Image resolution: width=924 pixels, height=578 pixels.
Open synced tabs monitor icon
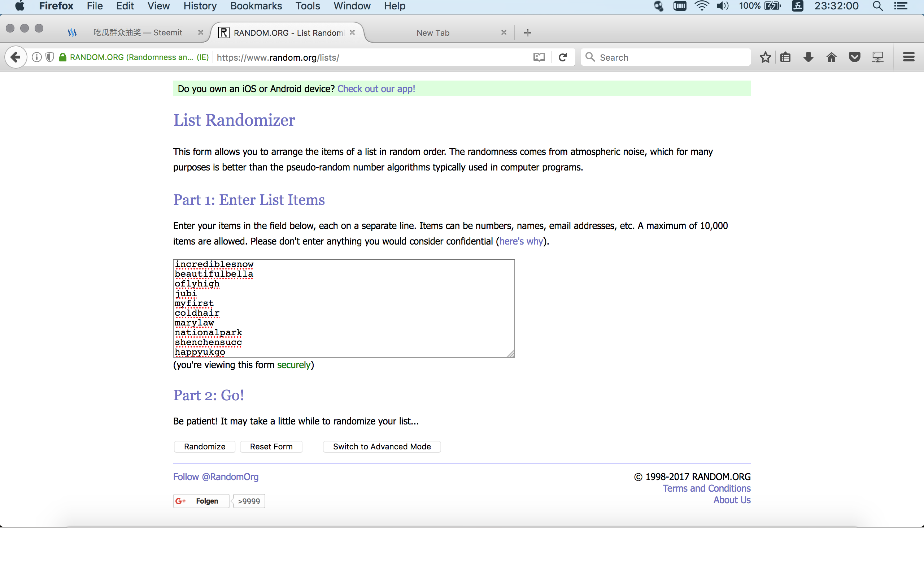(x=877, y=57)
